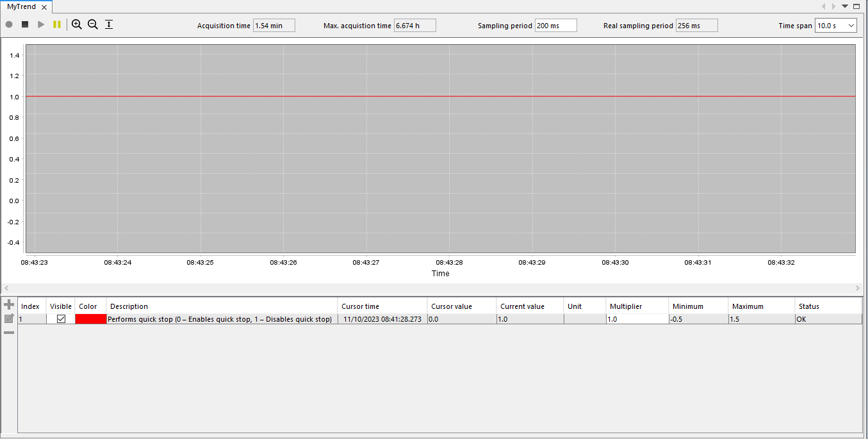This screenshot has height=439, width=868.
Task: Click the horizontal scrollbar right arrow
Action: (x=858, y=288)
